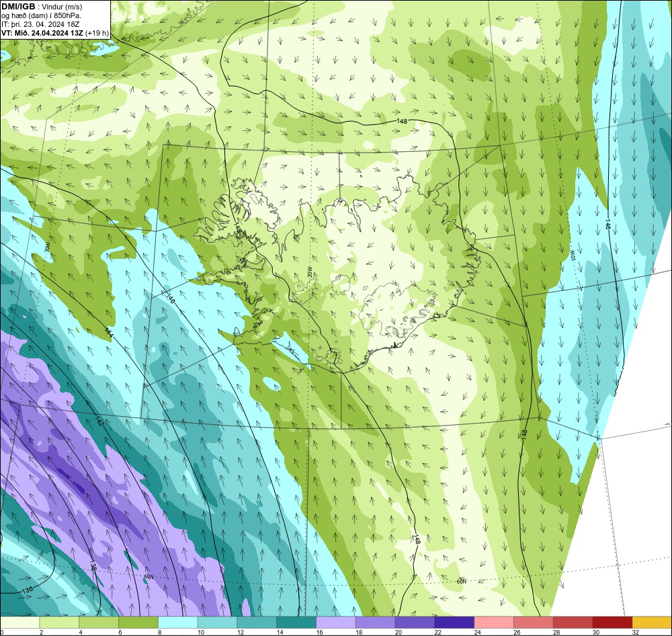
Task: Click the legend tick label '8'
Action: pyautogui.click(x=159, y=632)
